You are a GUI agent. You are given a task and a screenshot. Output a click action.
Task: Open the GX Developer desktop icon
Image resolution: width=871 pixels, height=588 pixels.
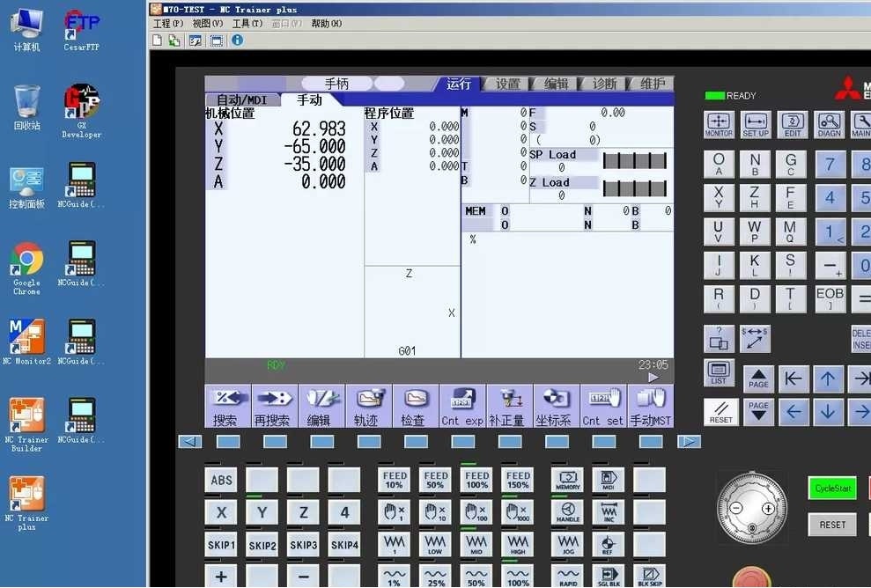(82, 111)
